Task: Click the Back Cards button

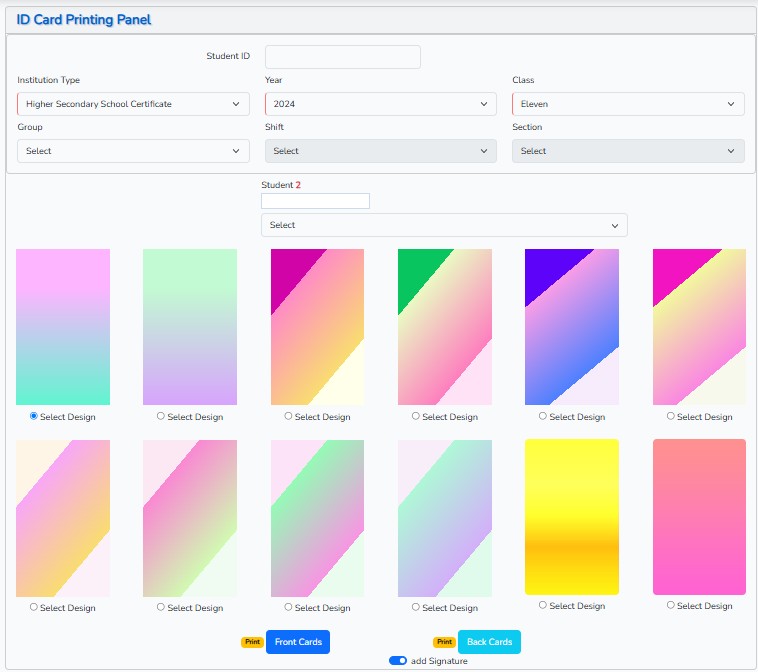Action: (x=489, y=642)
